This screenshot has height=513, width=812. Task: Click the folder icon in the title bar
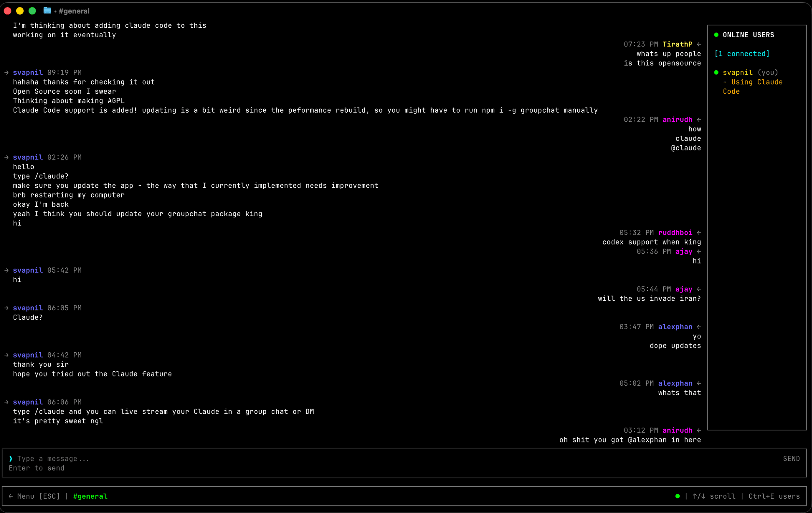47,11
